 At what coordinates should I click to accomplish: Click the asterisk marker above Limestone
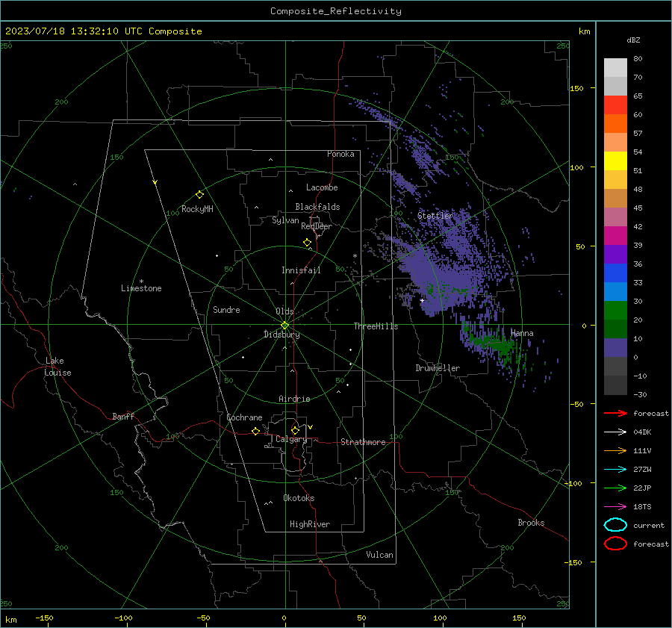(x=141, y=282)
